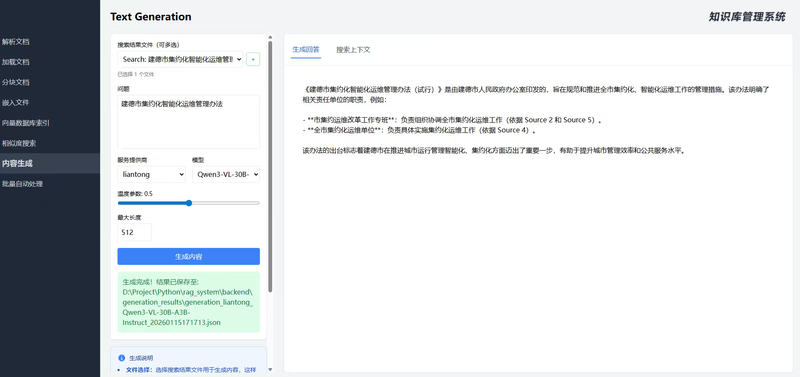Click the info icon next to 生成说明
The width and height of the screenshot is (800, 377).
point(121,358)
